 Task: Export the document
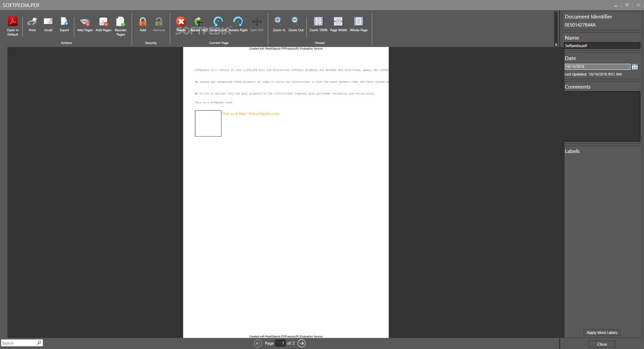(64, 24)
